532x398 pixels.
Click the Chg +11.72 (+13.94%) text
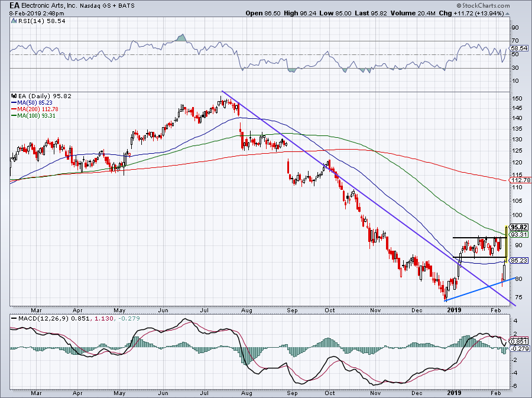pos(471,13)
